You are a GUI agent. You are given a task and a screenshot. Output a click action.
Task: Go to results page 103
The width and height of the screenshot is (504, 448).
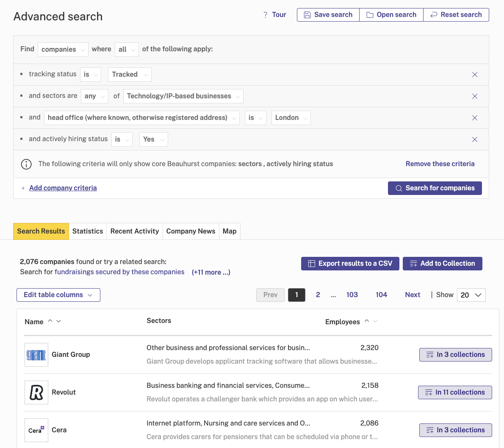[352, 295]
